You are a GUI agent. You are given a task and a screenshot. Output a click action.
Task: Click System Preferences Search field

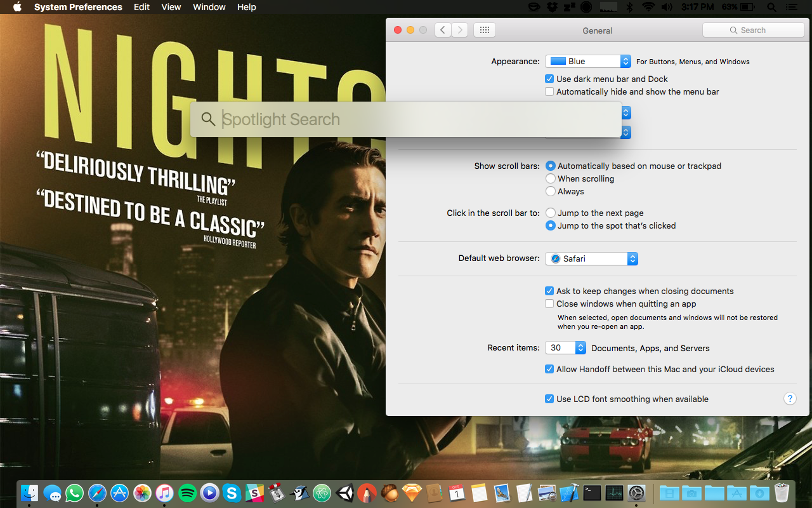pos(754,30)
